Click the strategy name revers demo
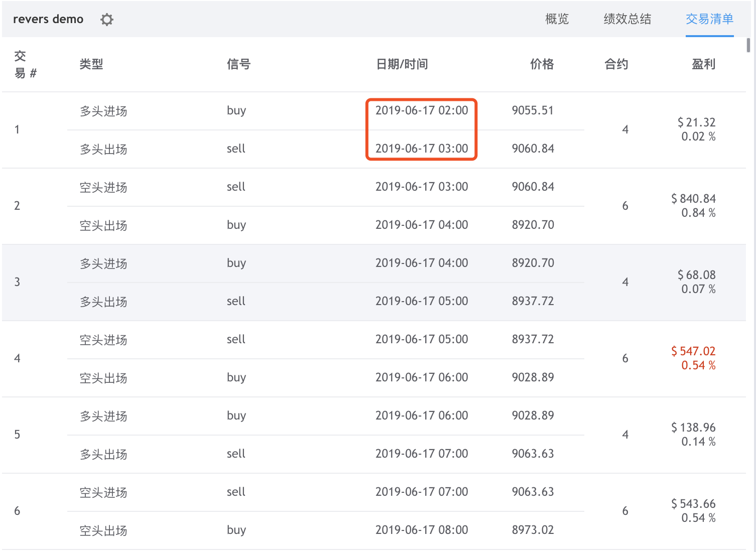The width and height of the screenshot is (756, 552). tap(48, 19)
